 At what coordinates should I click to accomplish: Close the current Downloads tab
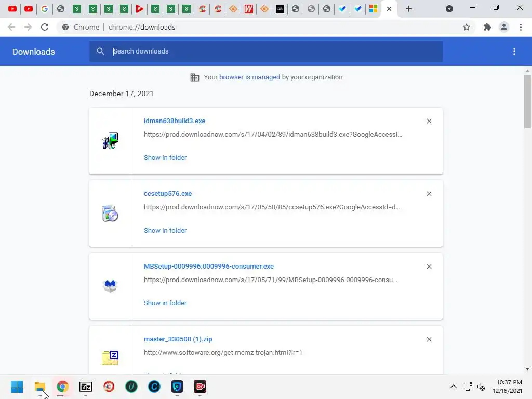(x=389, y=9)
